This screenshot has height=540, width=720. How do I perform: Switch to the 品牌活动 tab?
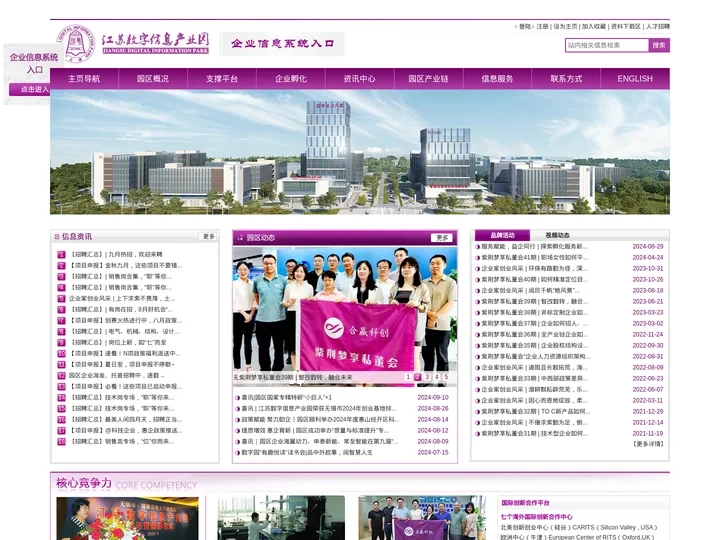(x=502, y=235)
